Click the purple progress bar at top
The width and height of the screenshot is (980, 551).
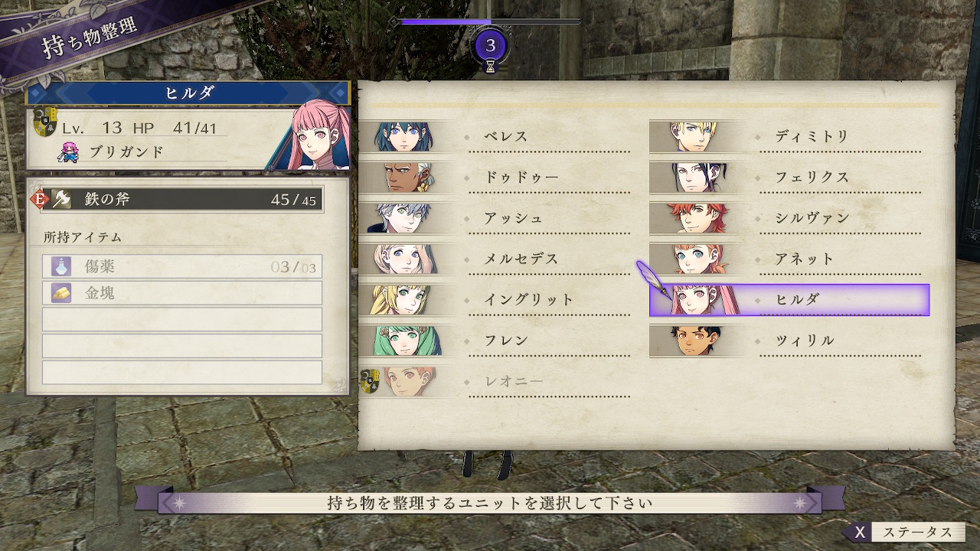[490, 21]
